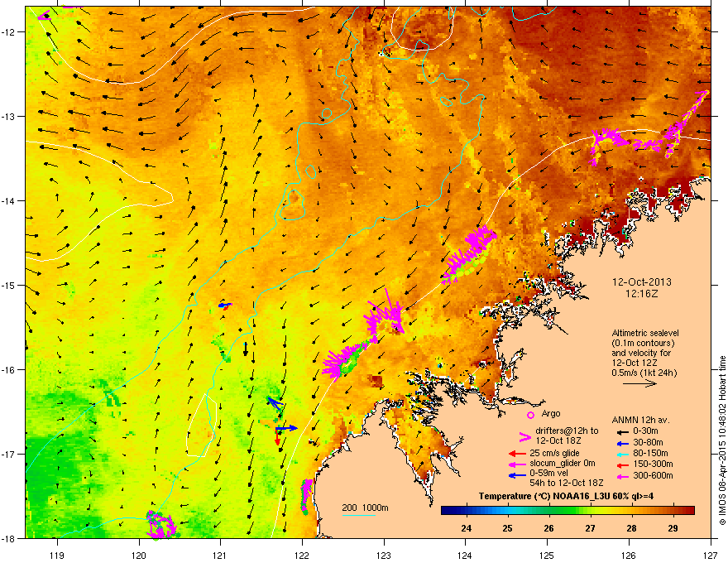The width and height of the screenshot is (728, 563).
Task: Click the "Argo" legend label
Action: 551,413
